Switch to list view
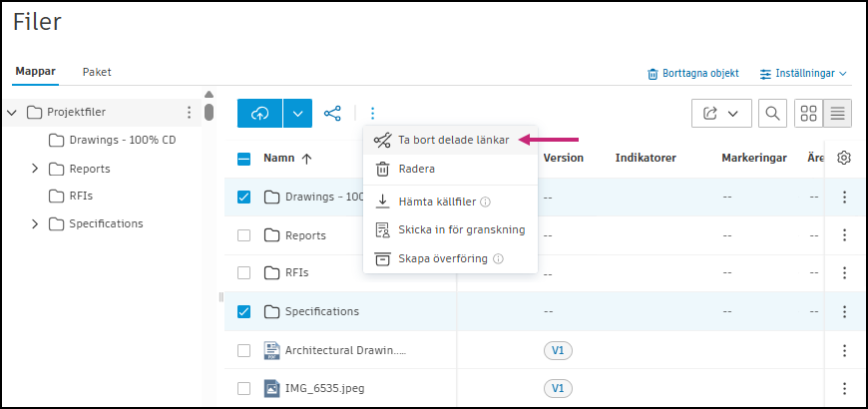The image size is (868, 409). pyautogui.click(x=837, y=114)
